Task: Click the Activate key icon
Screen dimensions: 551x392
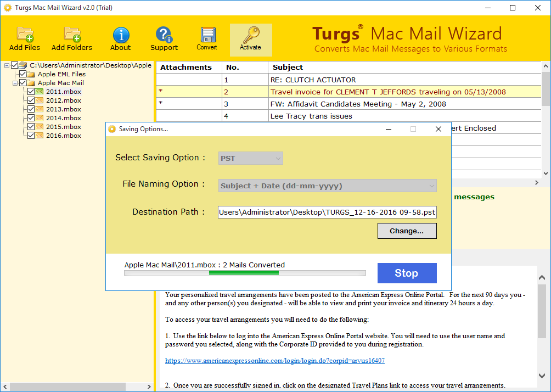Action: 251,35
